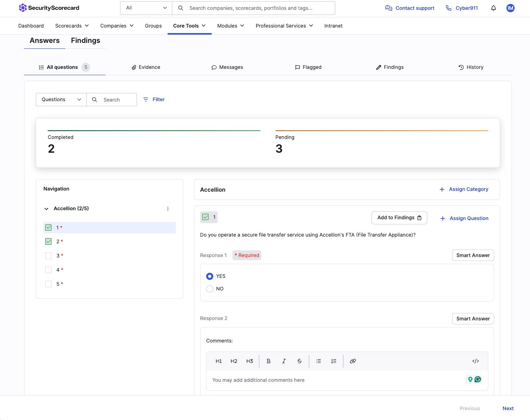Screen dimensions: 530x420
Task: Expand the Modules menu
Action: click(231, 26)
